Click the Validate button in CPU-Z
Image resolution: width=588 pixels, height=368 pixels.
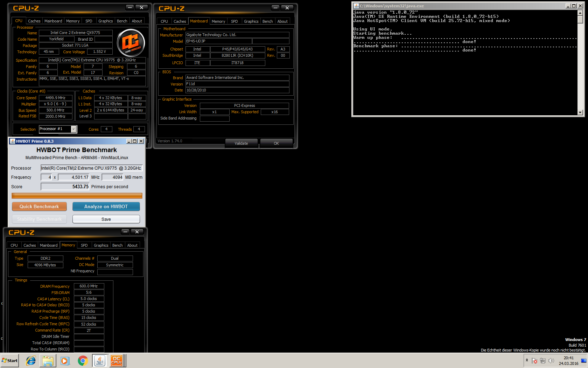(241, 143)
